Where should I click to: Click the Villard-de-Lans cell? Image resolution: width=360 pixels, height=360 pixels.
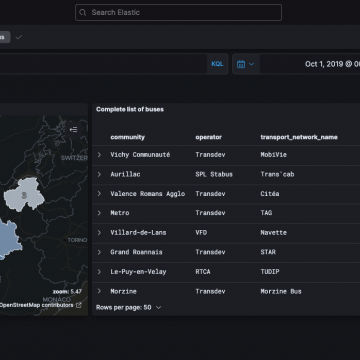(x=138, y=233)
